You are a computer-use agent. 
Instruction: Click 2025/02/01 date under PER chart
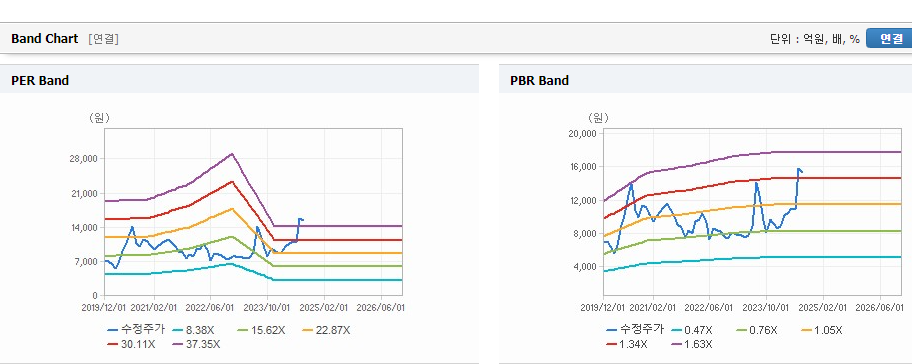(x=324, y=308)
